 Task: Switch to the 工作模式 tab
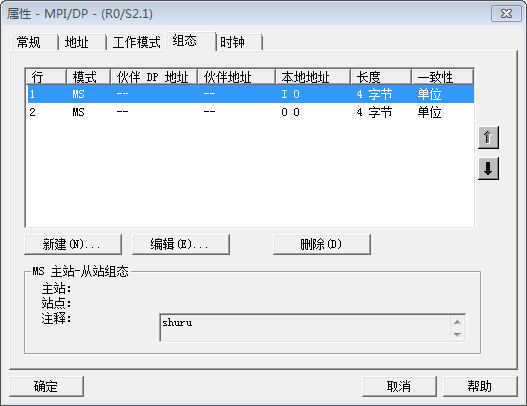[x=136, y=42]
